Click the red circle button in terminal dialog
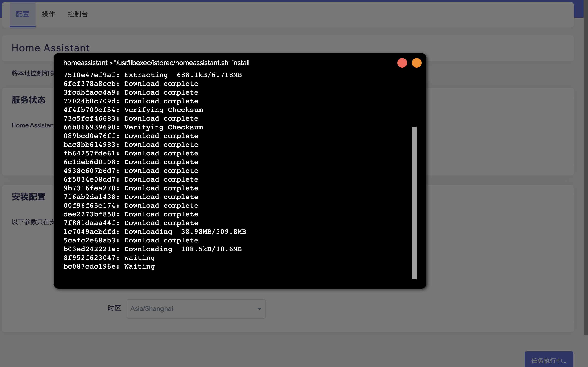 click(x=402, y=63)
